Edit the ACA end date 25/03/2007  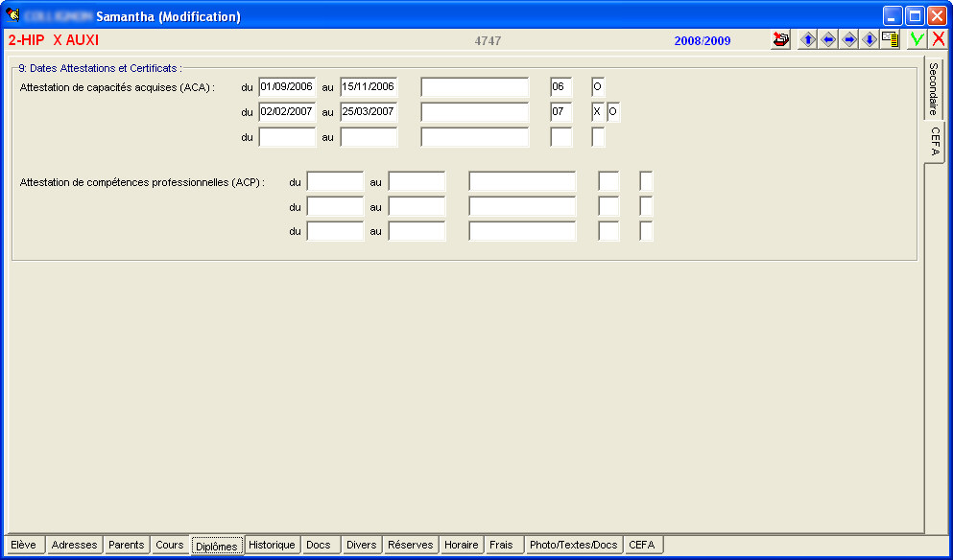coord(369,112)
